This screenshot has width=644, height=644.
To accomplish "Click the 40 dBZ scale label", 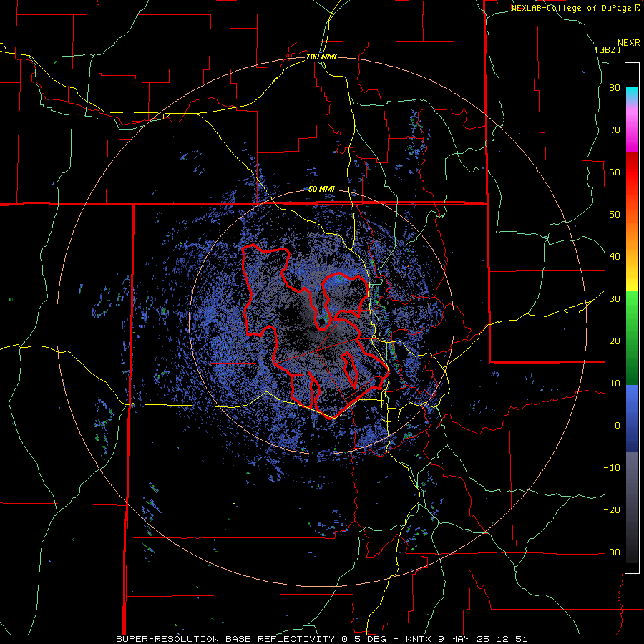I will (615, 257).
